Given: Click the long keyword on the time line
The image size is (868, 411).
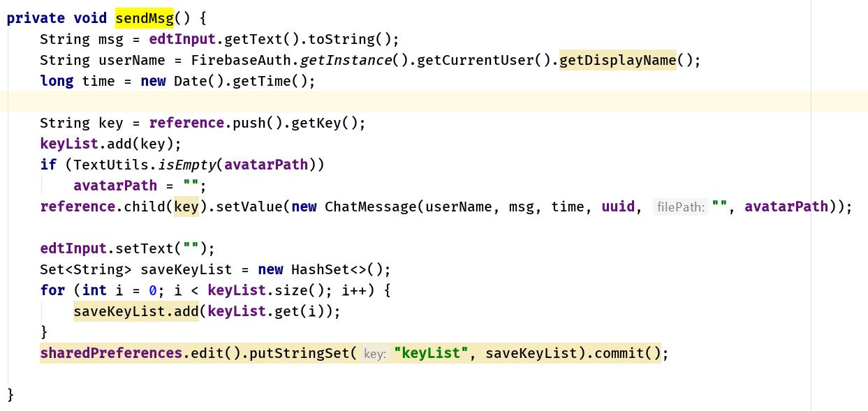Looking at the screenshot, I should (x=57, y=81).
